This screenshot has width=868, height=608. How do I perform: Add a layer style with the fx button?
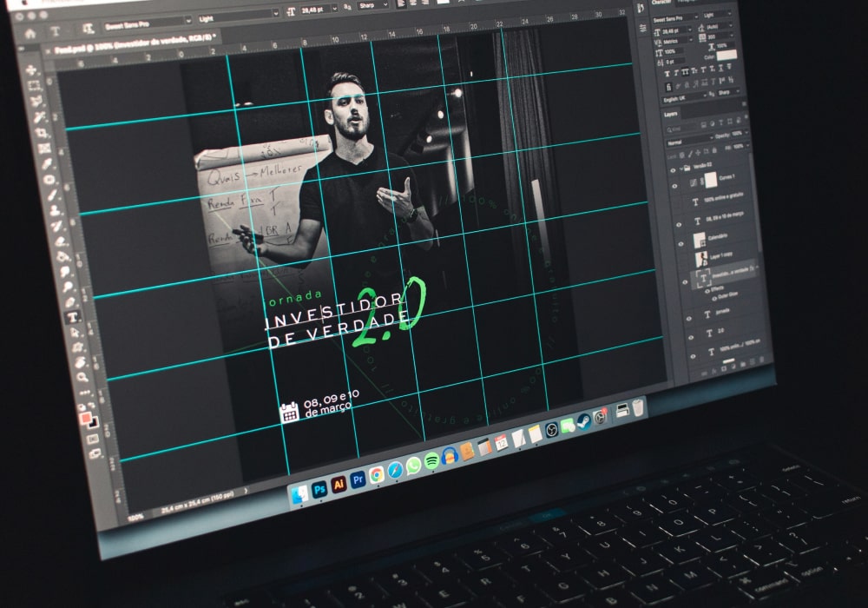tap(714, 371)
